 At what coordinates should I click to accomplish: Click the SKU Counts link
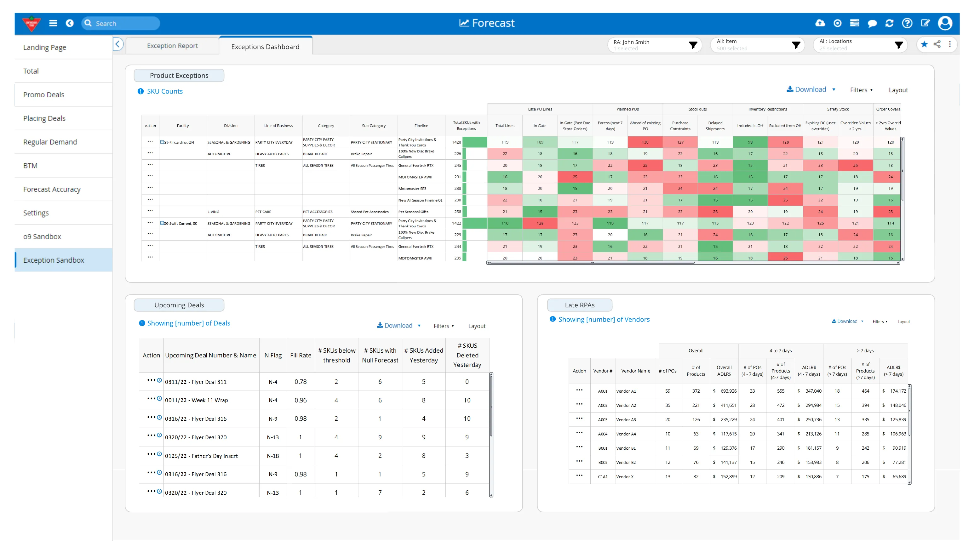pos(165,91)
